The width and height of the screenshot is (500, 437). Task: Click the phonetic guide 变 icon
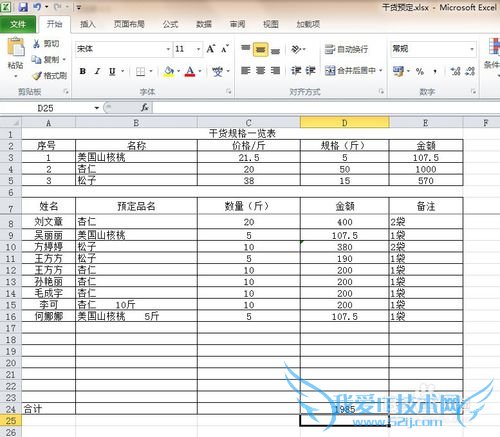click(218, 71)
